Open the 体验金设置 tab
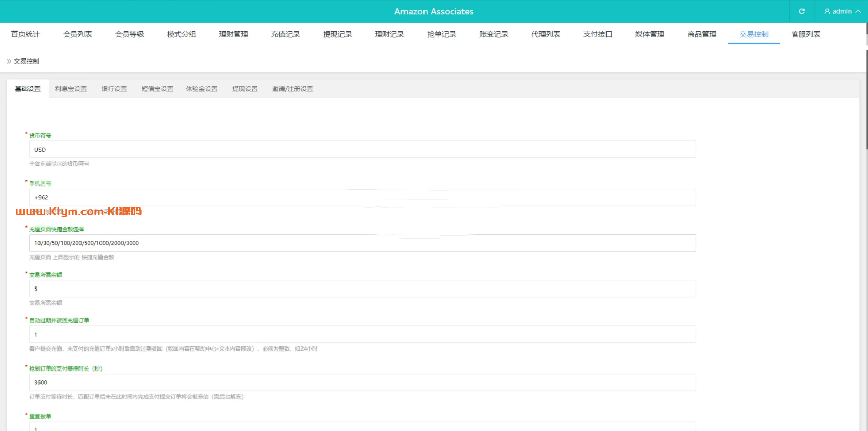Viewport: 868px width, 431px height. pos(201,89)
